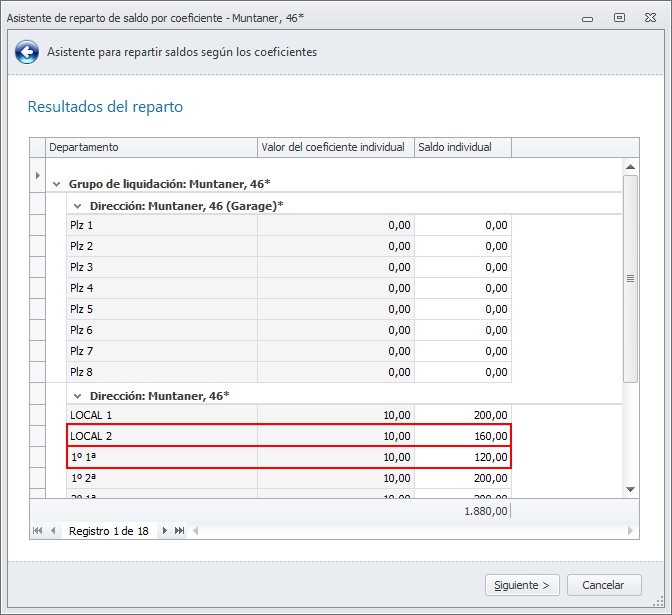This screenshot has height=615, width=672.
Task: Select the LOCAL 2 row
Action: [160, 436]
